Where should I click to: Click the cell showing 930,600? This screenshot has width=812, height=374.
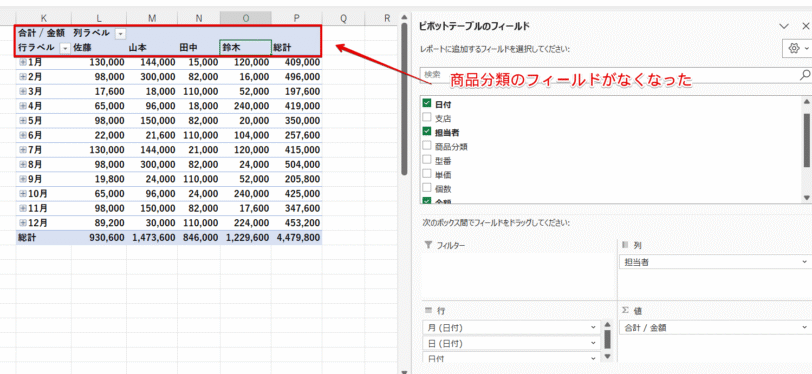[x=99, y=238]
